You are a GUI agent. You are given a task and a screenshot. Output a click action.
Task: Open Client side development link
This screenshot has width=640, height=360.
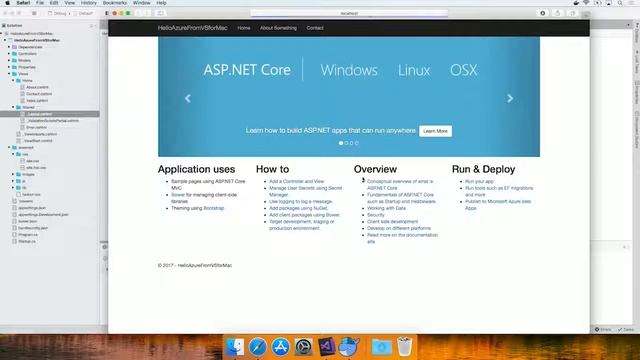coord(392,222)
